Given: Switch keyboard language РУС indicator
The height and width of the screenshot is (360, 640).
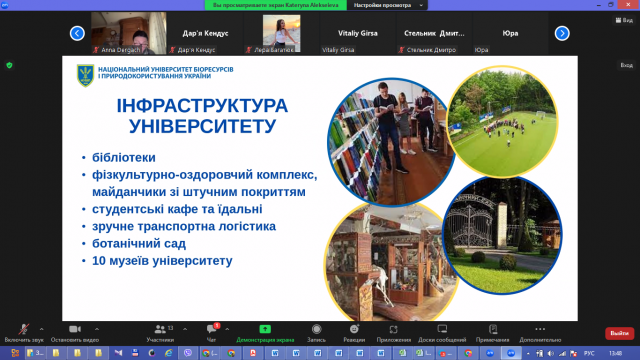Looking at the screenshot, I should pos(589,353).
